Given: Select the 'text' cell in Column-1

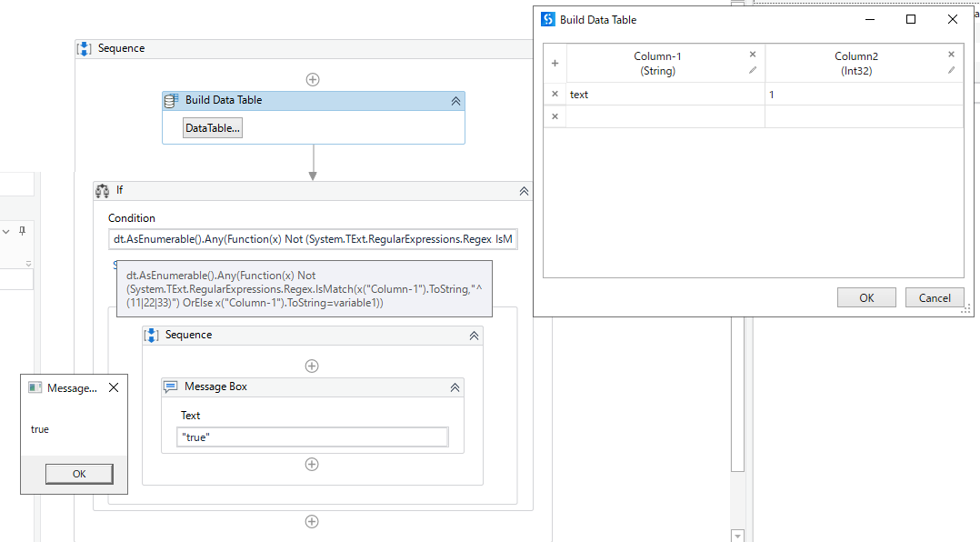Looking at the screenshot, I should point(665,95).
